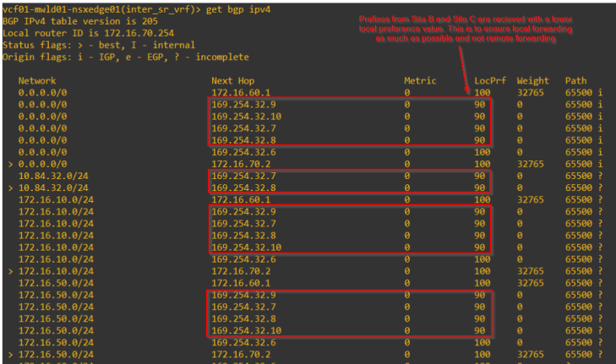
Task: Click next hop 172.16.60.1 in 172.16.10.0/24 row
Action: [x=241, y=199]
